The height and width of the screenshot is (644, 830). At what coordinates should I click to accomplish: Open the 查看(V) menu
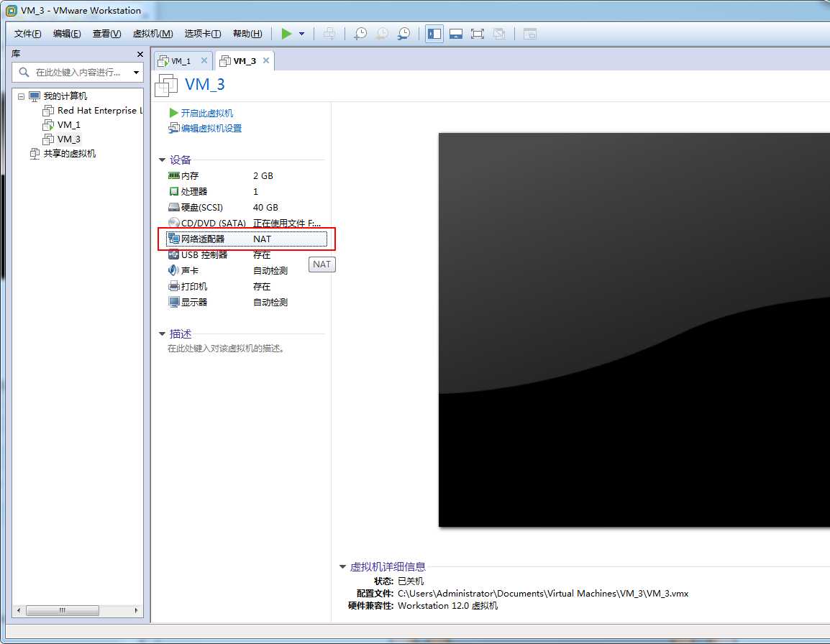(107, 34)
